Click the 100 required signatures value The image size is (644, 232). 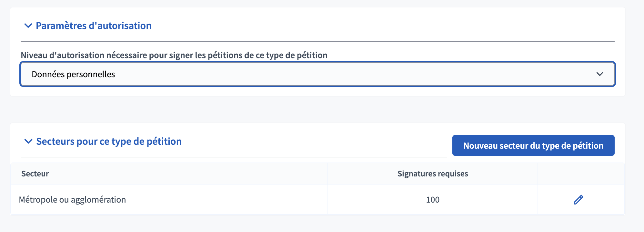click(432, 200)
